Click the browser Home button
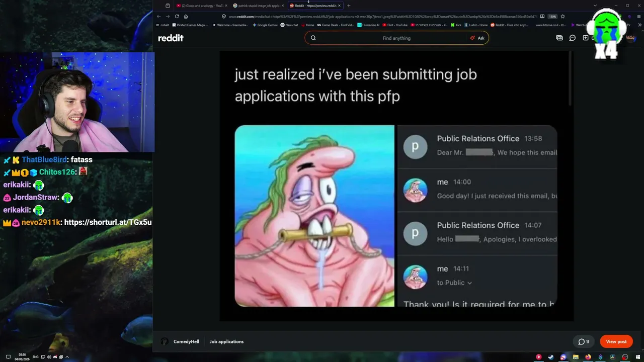Image resolution: width=644 pixels, height=362 pixels. pyautogui.click(x=186, y=17)
